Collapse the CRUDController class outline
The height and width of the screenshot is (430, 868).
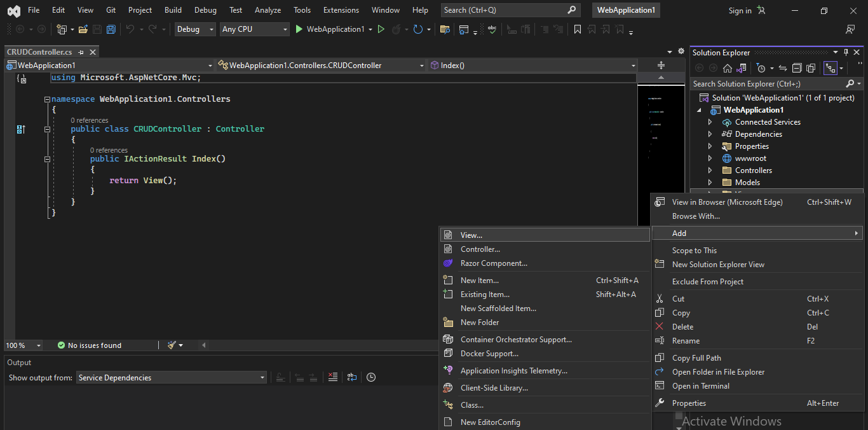(47, 129)
